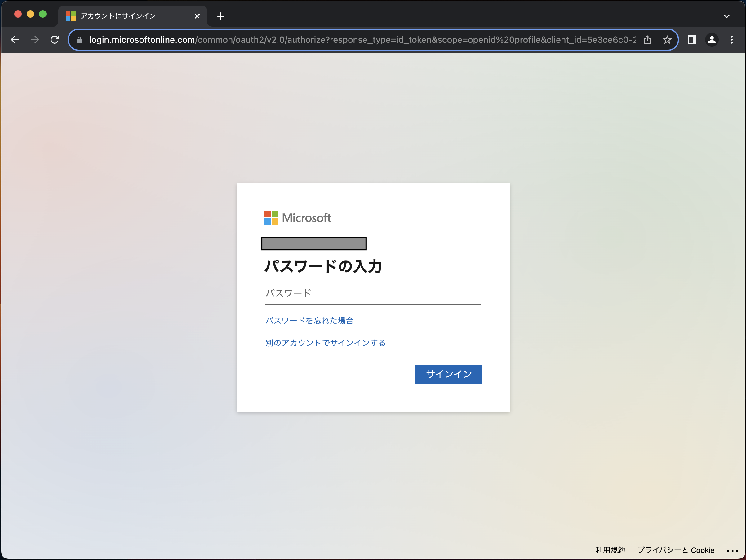Screen dimensions: 746x560
Task: View site info via the lock icon
Action: (79, 40)
